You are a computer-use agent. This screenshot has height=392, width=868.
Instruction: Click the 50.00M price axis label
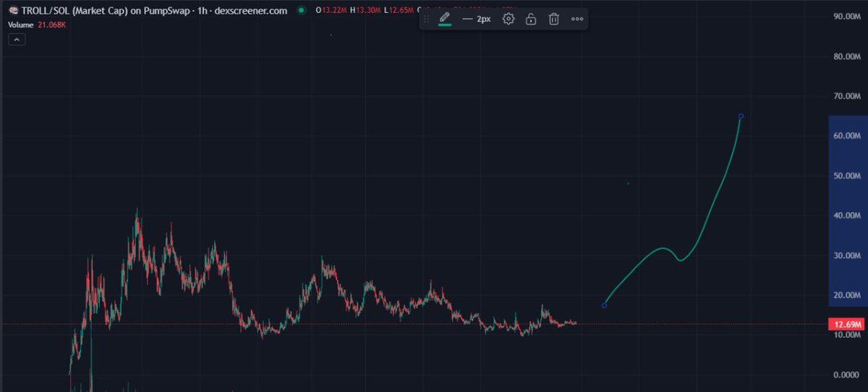tap(848, 176)
